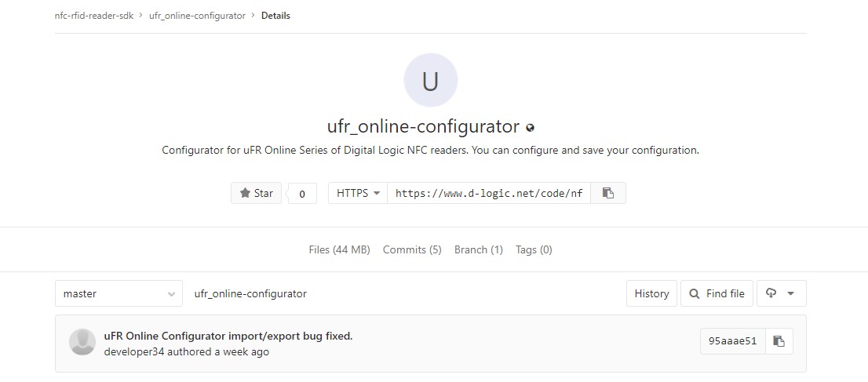Star this project
Viewport: 868px width, 382px height.
[257, 193]
